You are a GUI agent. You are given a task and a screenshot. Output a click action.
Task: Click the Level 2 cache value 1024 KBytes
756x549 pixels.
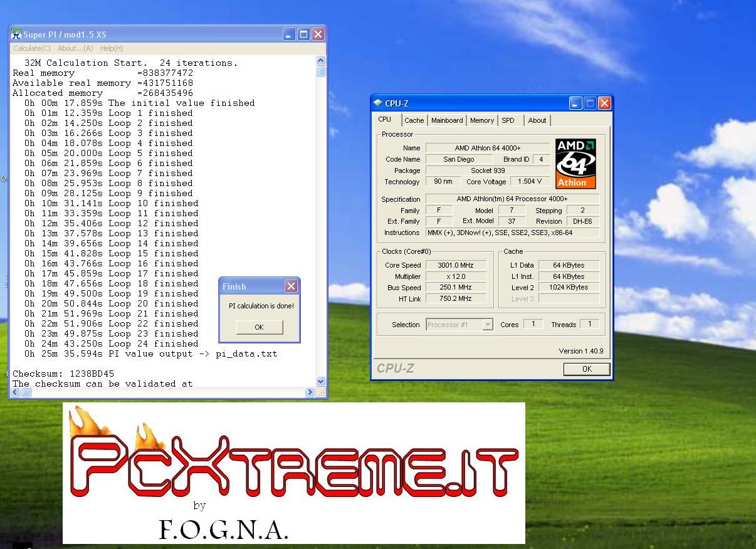pos(569,288)
